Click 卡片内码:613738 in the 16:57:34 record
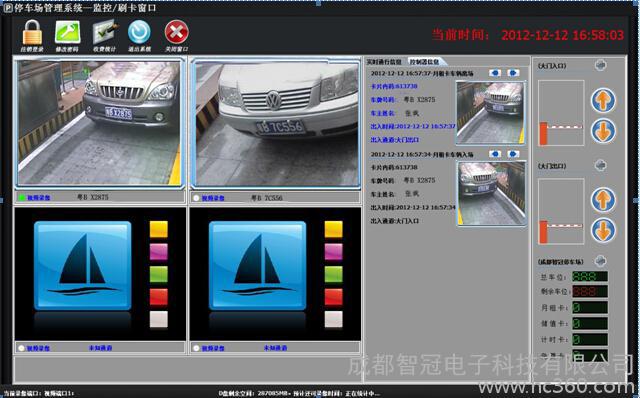The image size is (640, 398). 394,167
